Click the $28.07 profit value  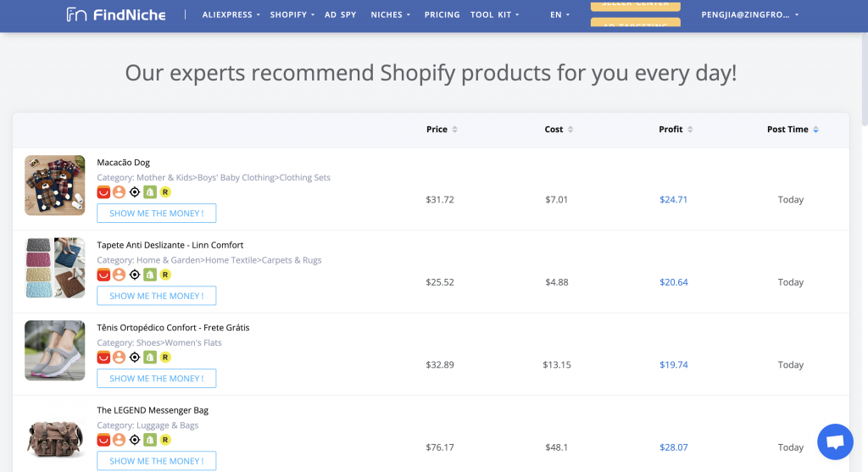[674, 447]
